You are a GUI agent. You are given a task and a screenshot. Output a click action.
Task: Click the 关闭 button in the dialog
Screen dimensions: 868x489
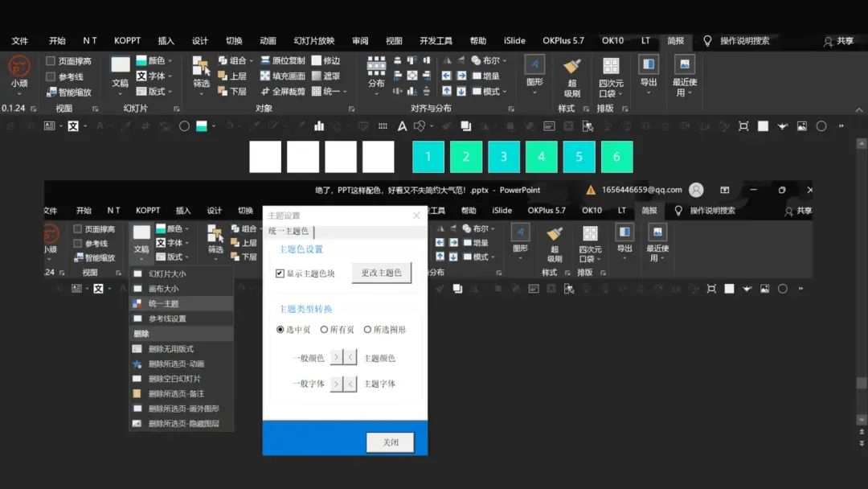[x=391, y=442]
